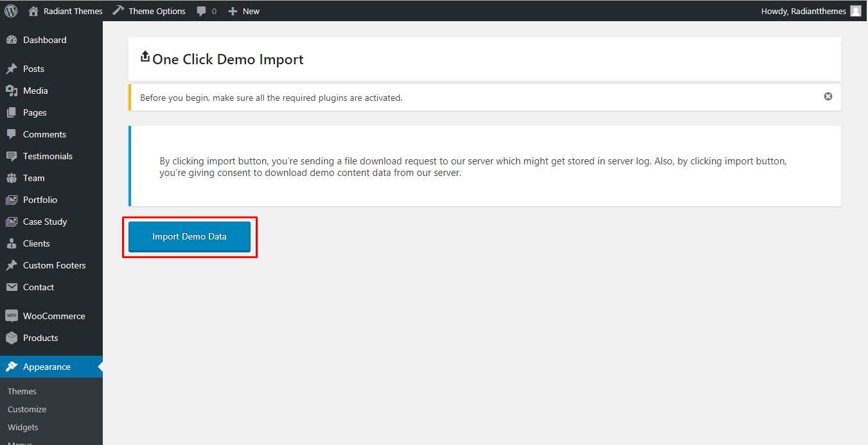868x445 pixels.
Task: Click the WordPress logo icon
Action: coord(11,11)
